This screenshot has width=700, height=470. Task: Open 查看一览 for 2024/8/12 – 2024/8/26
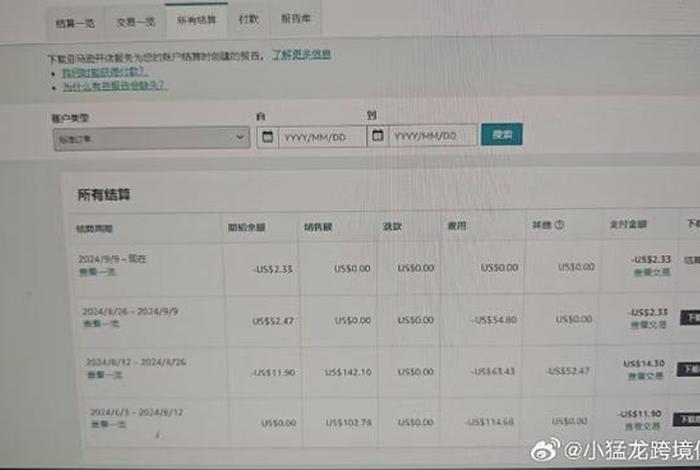click(104, 374)
